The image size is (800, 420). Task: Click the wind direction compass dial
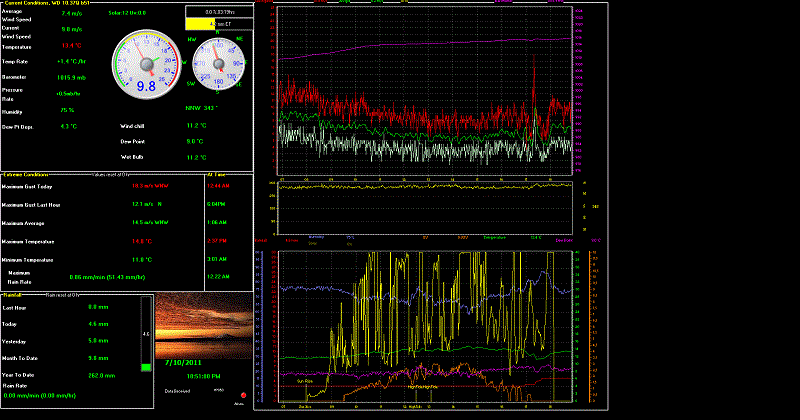(216, 65)
